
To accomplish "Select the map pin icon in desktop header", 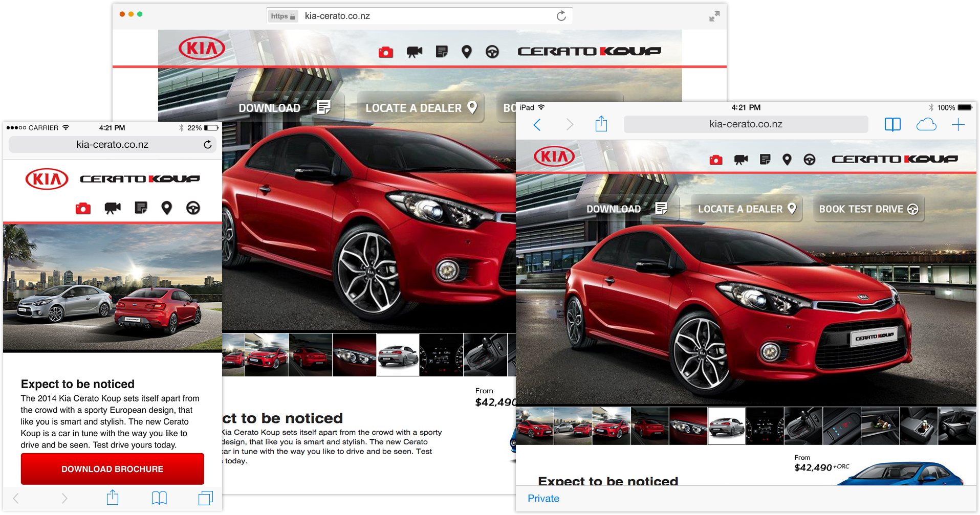I will [466, 52].
